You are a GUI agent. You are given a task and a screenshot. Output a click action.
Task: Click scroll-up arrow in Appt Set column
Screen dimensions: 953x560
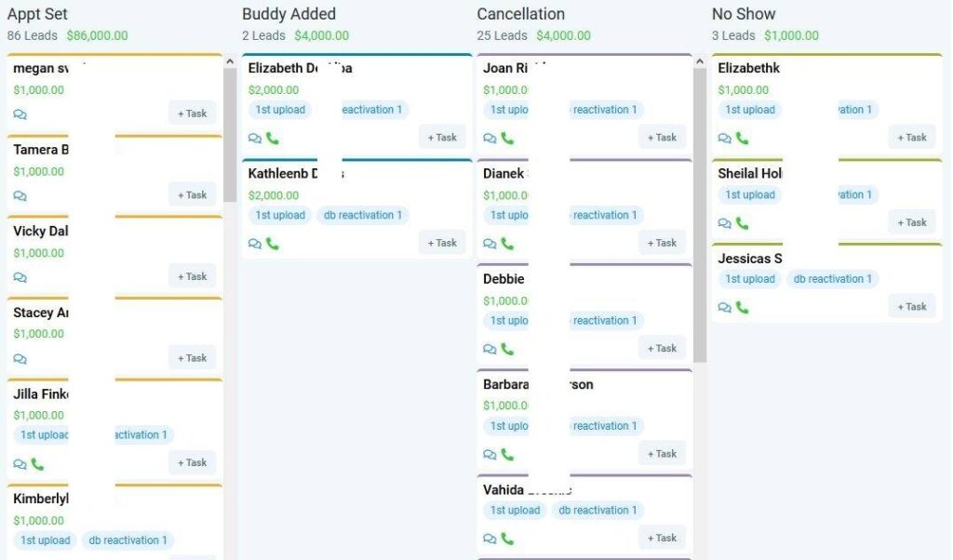[x=230, y=61]
